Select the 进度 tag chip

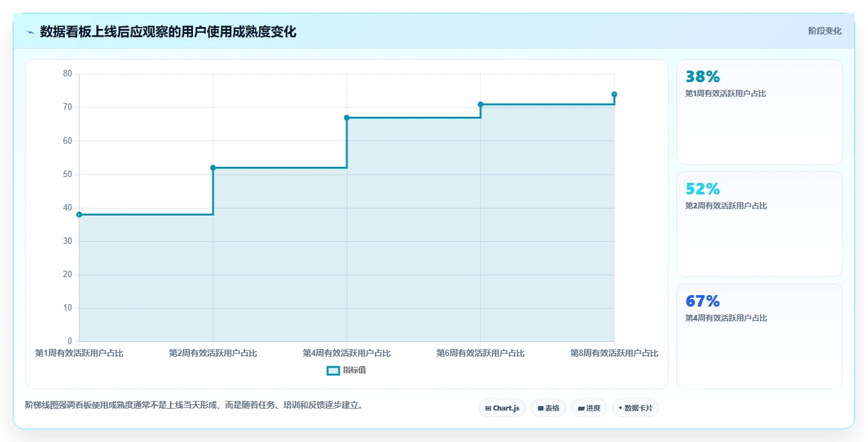pos(588,408)
